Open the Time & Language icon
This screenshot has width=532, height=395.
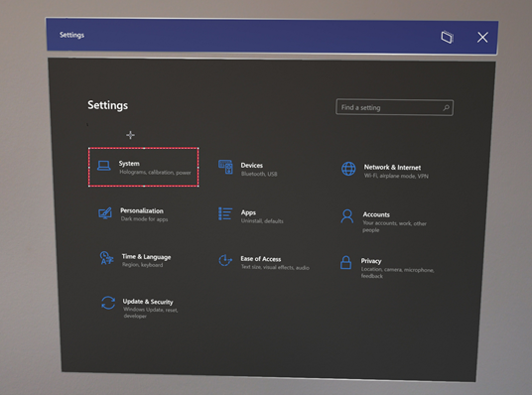[x=106, y=258]
